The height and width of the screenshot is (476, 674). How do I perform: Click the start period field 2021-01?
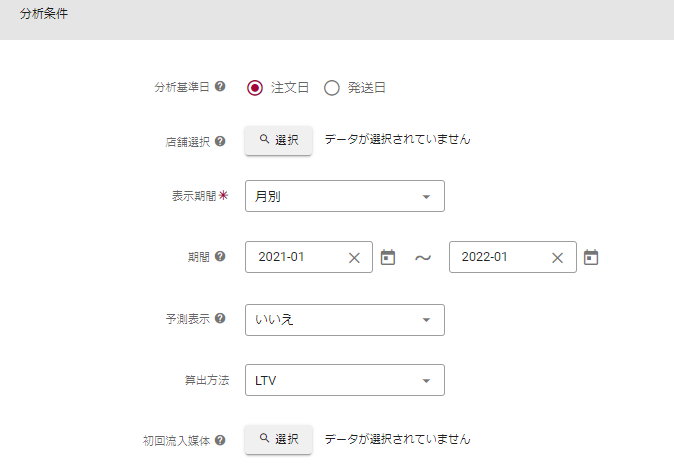295,257
